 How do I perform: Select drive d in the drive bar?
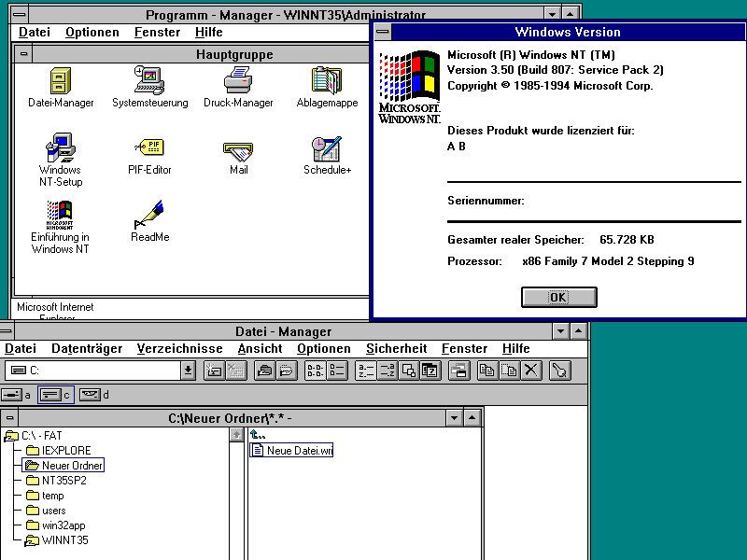coord(91,394)
